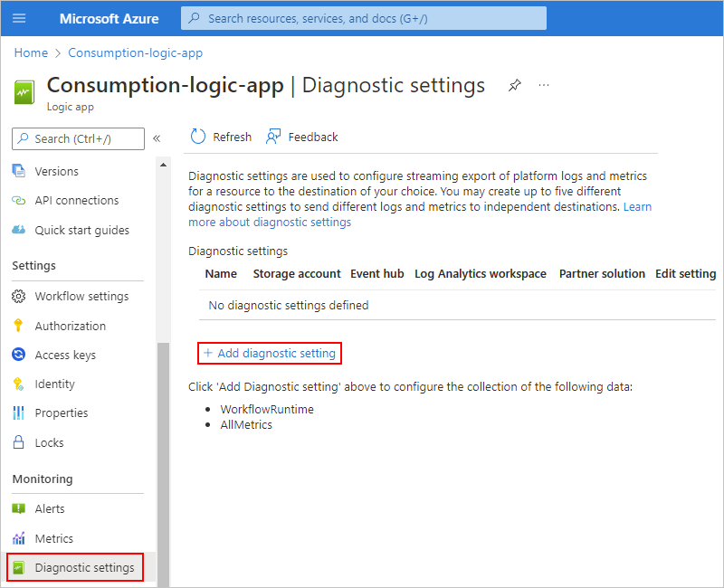Viewport: 724px width, 588px height.
Task: Pin Diagnostic settings to dashboard
Action: click(514, 85)
